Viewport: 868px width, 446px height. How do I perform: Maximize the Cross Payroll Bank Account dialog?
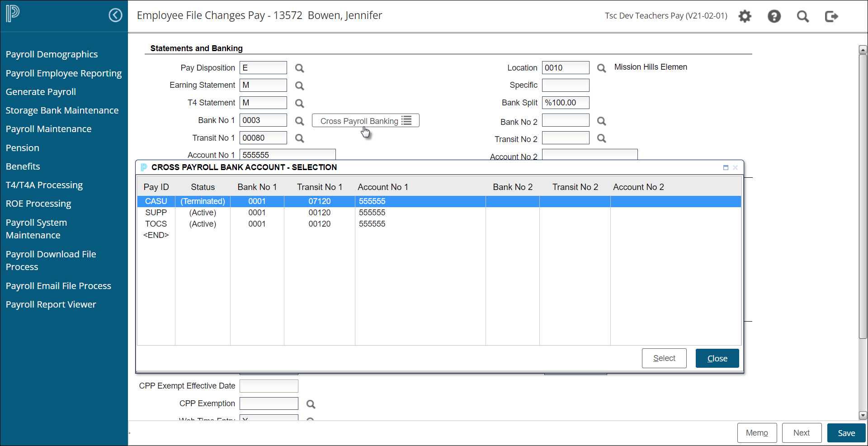726,167
